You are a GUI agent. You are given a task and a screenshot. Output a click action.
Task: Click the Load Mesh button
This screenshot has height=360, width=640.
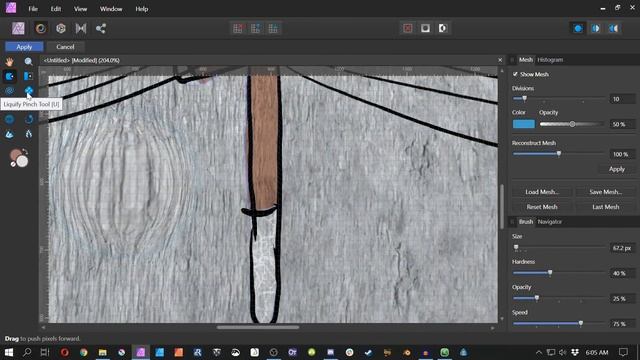pyautogui.click(x=542, y=192)
